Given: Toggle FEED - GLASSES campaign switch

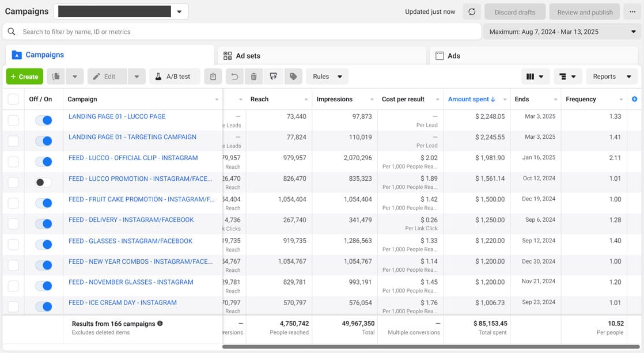Looking at the screenshot, I should (44, 245).
